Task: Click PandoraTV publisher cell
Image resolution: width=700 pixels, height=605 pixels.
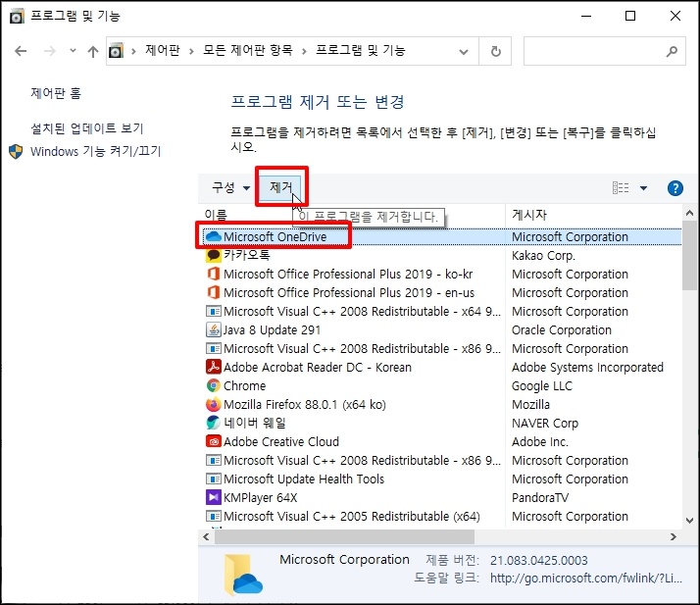Action: pyautogui.click(x=540, y=497)
